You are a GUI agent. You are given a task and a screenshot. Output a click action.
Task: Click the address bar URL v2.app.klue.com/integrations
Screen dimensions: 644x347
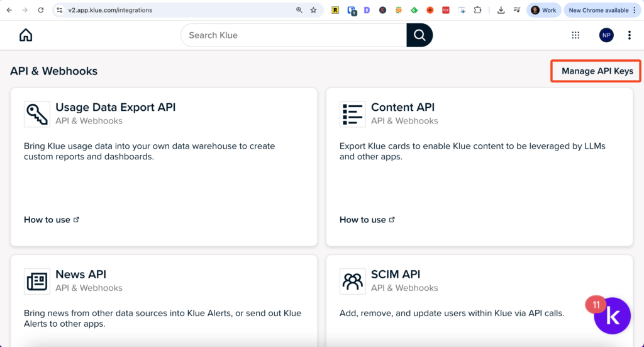(110, 10)
